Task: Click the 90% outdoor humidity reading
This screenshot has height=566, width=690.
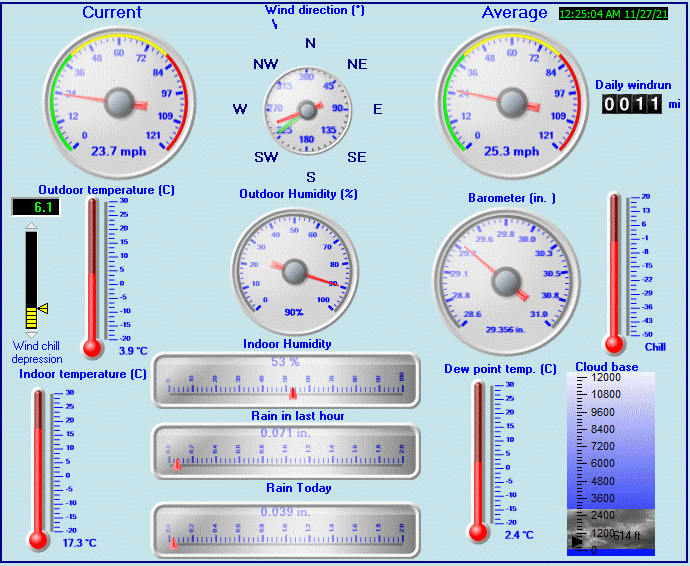Action: (x=294, y=312)
